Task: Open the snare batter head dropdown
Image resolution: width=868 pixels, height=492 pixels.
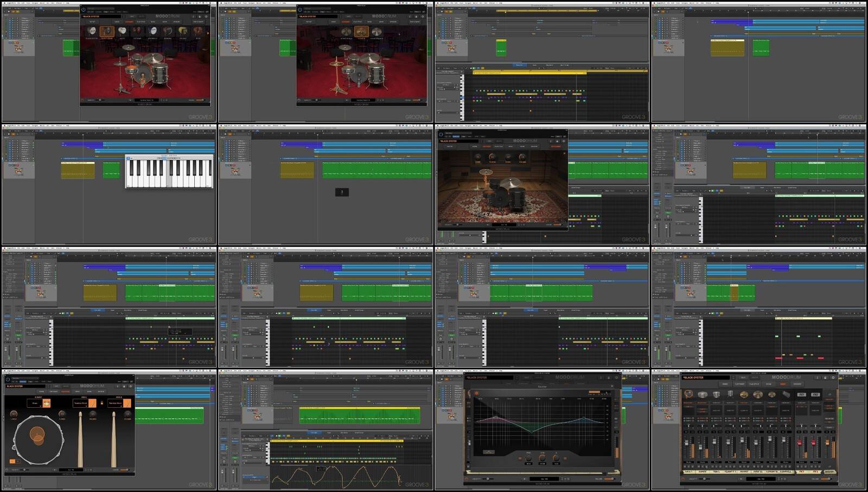Action: 35,403
